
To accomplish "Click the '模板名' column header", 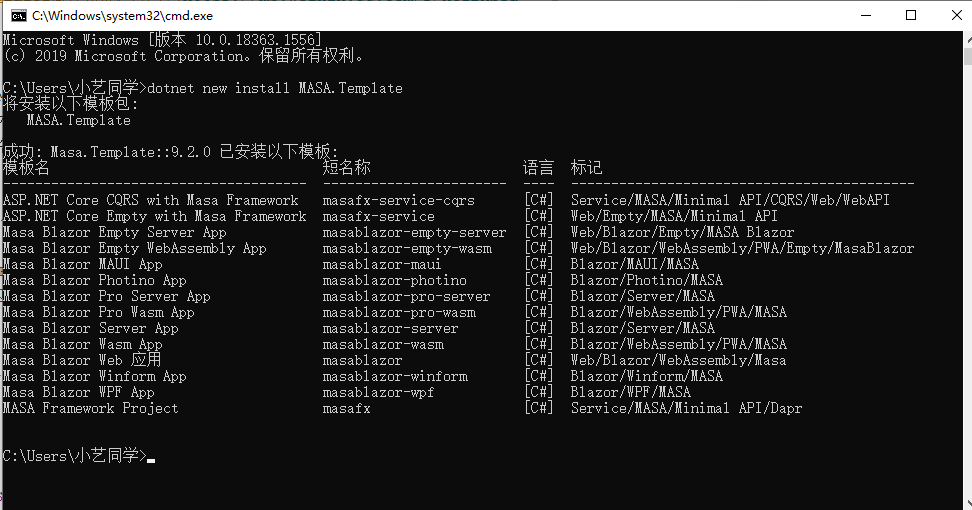I will (26, 167).
